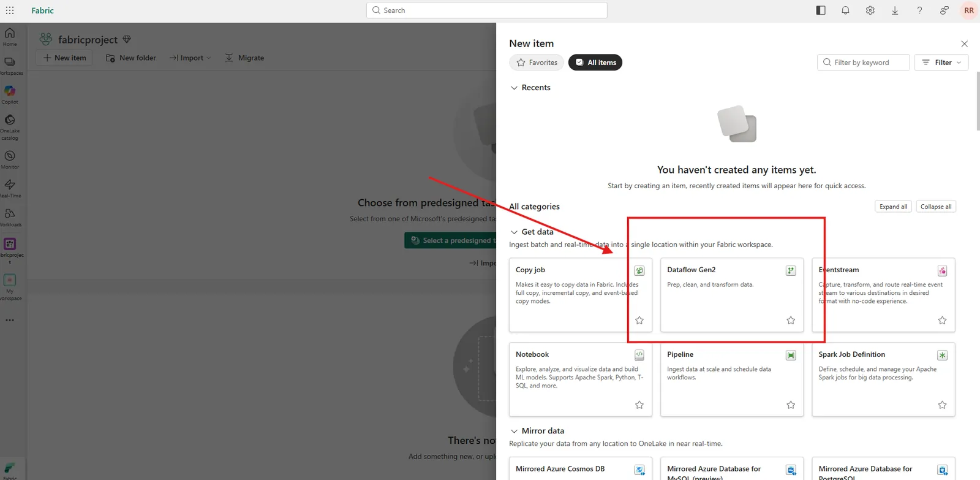Open Home in left navigation

[10, 37]
